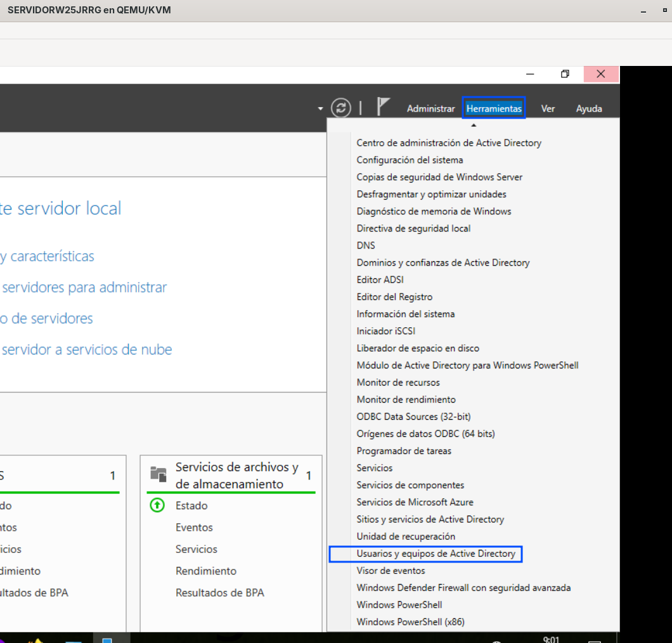Open the Ver menu
The height and width of the screenshot is (643, 672).
(548, 109)
